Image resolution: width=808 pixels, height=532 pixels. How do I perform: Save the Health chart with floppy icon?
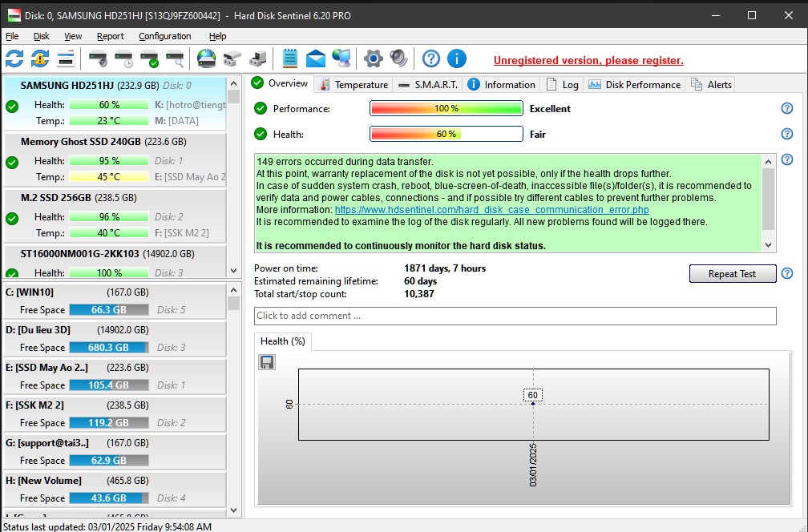(265, 362)
